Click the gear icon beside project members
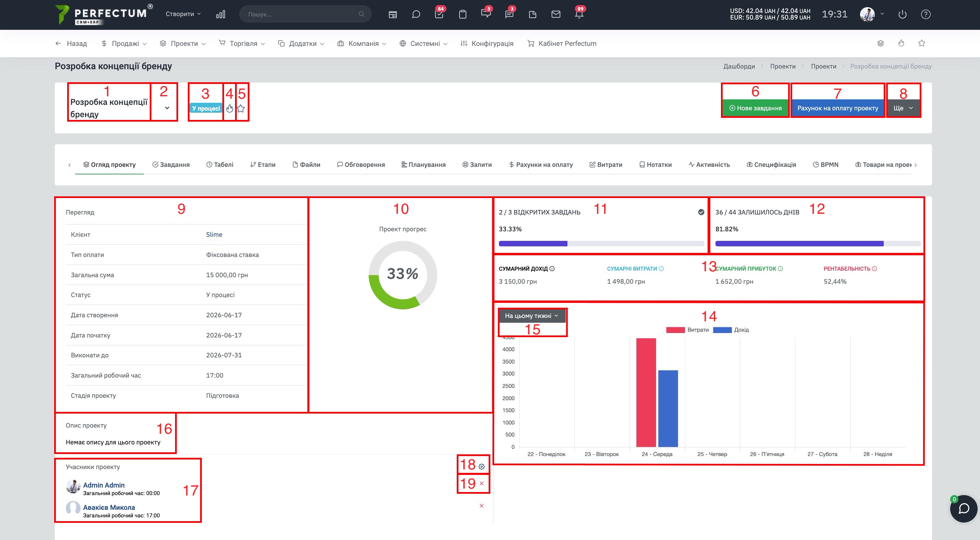Screen dimensions: 980x540 (x=482, y=467)
